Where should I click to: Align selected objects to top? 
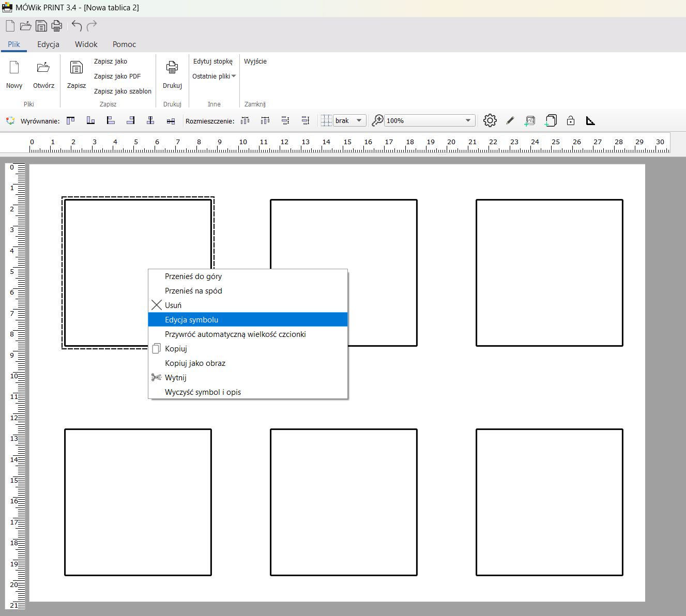(71, 120)
